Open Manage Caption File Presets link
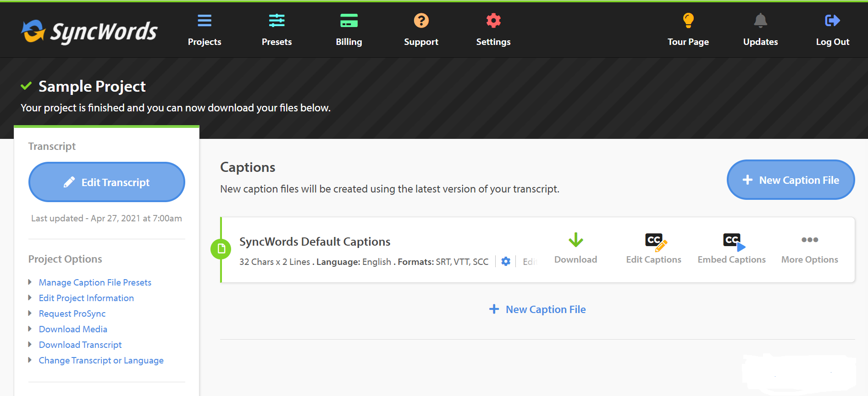 (95, 282)
